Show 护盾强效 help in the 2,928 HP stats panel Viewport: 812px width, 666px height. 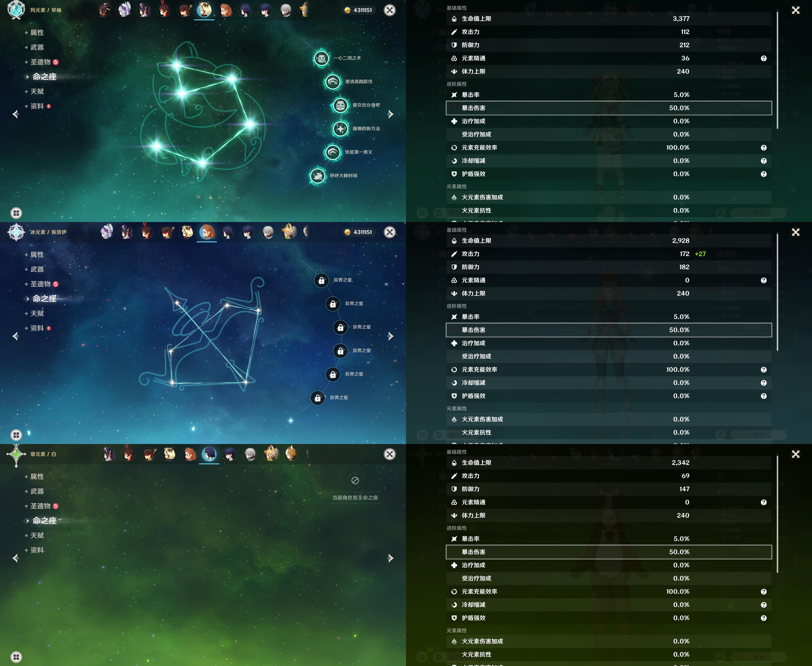(764, 396)
